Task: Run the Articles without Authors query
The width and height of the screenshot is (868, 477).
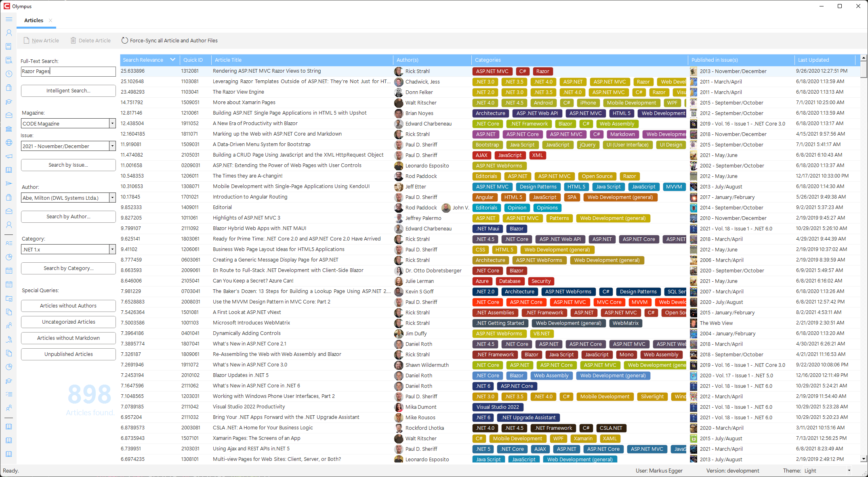Action: tap(68, 306)
